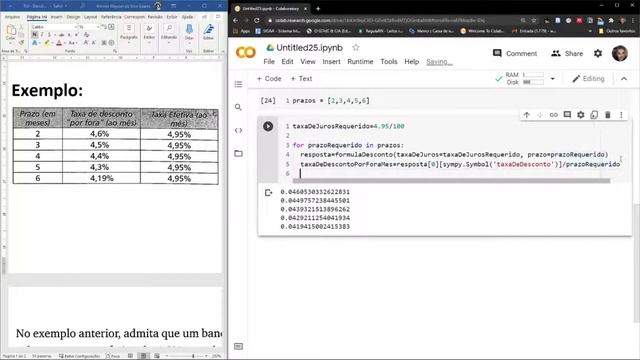
Task: Open Colab settings gear
Action: coord(598,53)
